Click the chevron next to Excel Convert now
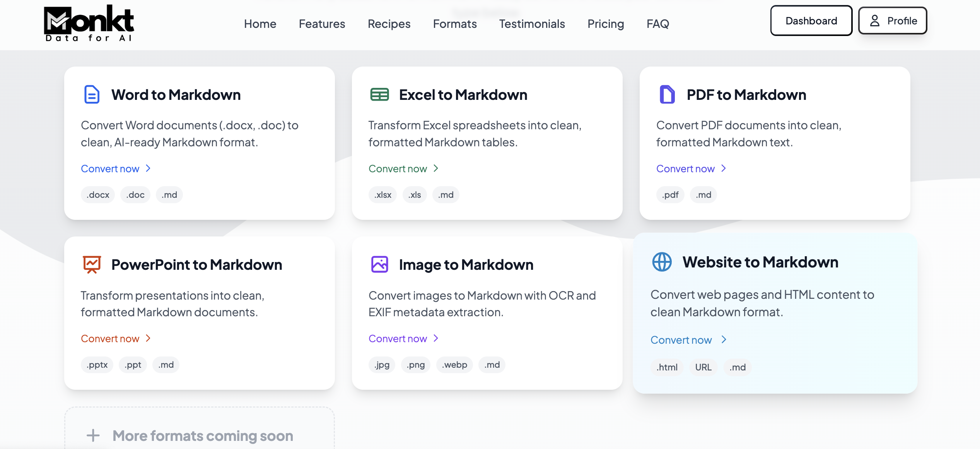 pyautogui.click(x=436, y=168)
